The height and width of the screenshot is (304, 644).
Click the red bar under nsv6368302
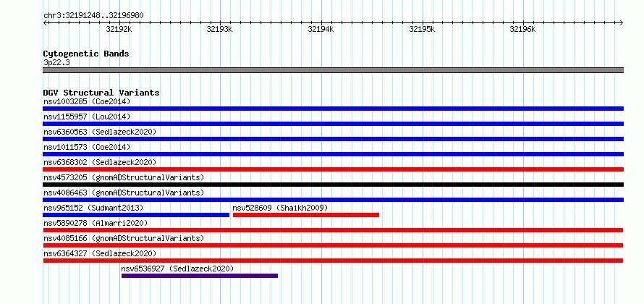(x=333, y=169)
